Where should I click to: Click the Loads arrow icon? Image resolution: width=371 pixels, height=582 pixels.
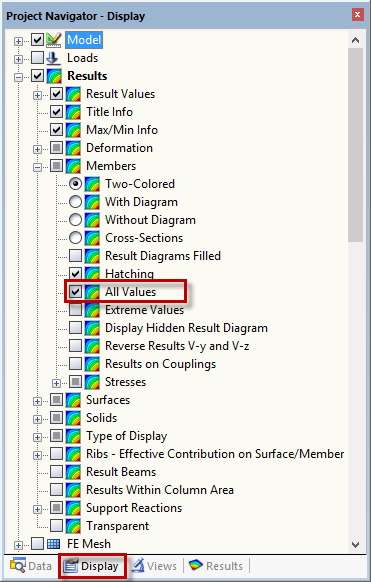tap(54, 58)
